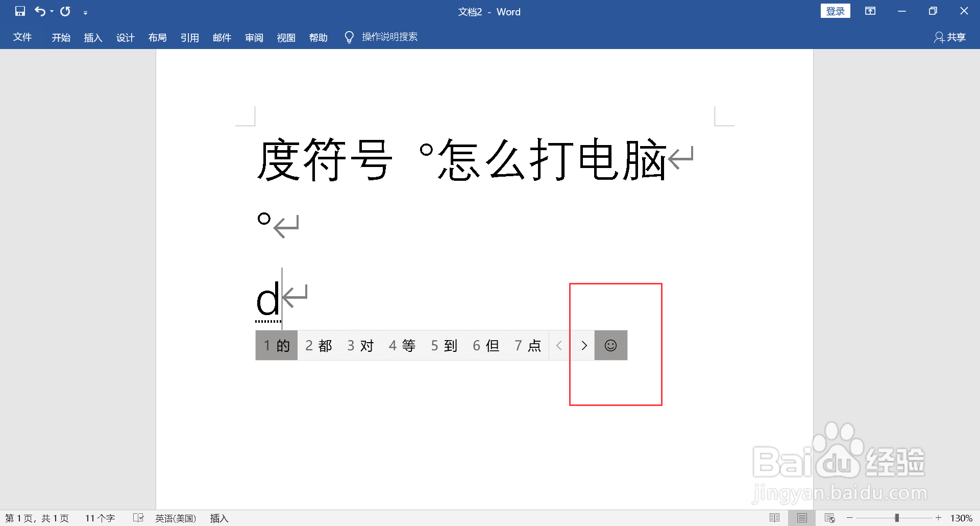980x526 pixels.
Task: Toggle overtype mode via 插入 indicator
Action: pyautogui.click(x=218, y=518)
